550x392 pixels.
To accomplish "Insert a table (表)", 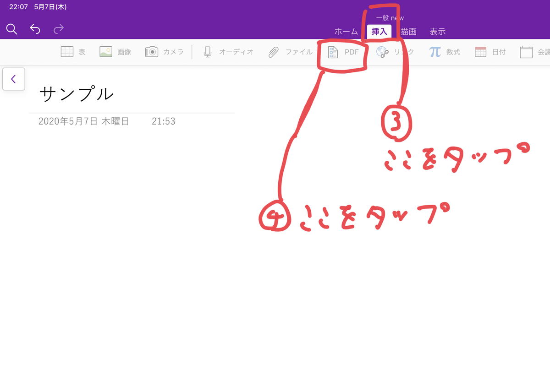I will [x=73, y=52].
